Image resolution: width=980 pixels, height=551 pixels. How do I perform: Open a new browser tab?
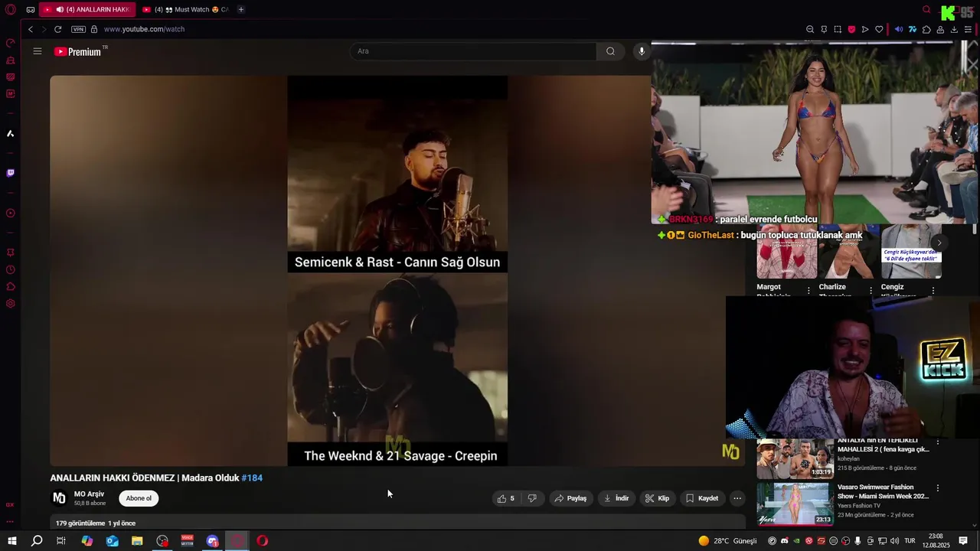point(241,9)
